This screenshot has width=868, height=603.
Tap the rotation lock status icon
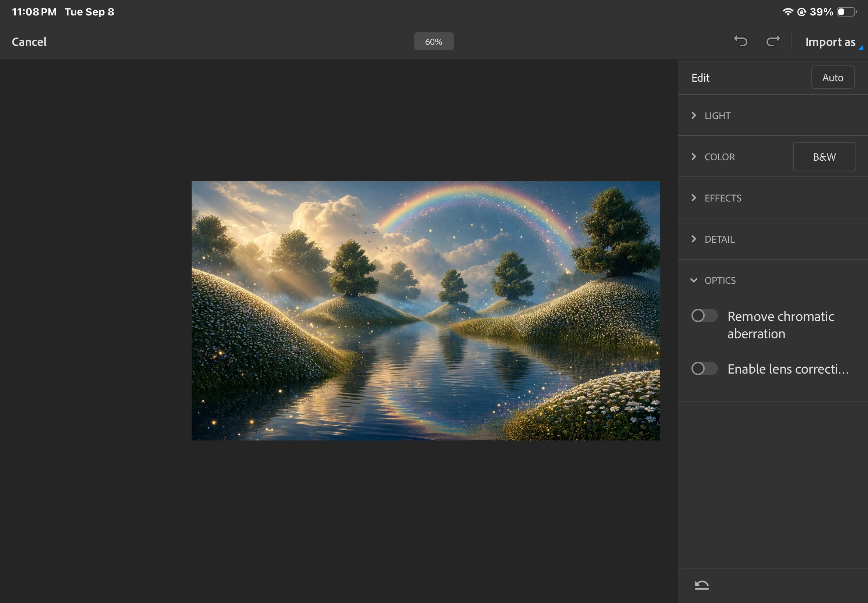(x=801, y=12)
